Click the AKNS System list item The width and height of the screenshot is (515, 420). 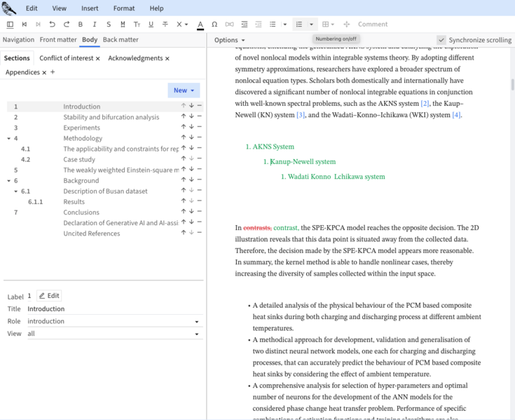pos(273,147)
